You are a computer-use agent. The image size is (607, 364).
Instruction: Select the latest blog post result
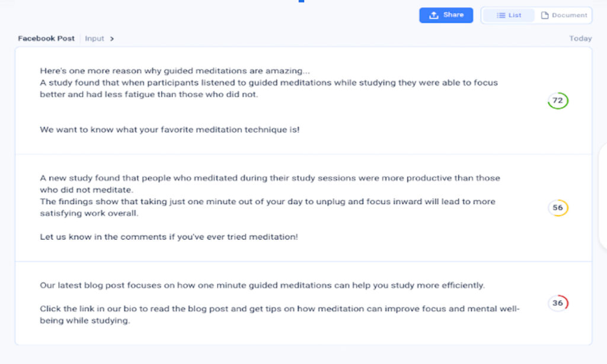303,303
